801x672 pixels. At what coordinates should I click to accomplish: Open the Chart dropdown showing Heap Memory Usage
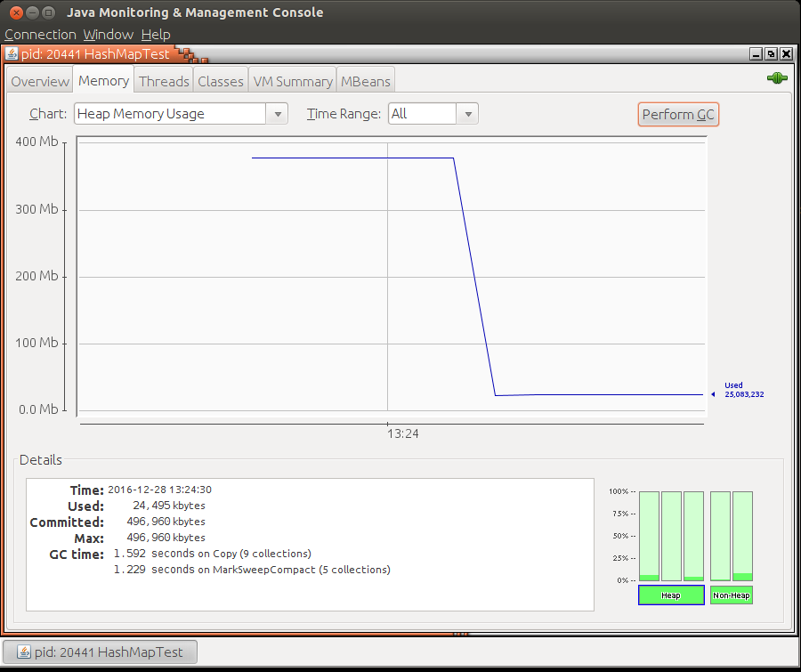click(181, 114)
